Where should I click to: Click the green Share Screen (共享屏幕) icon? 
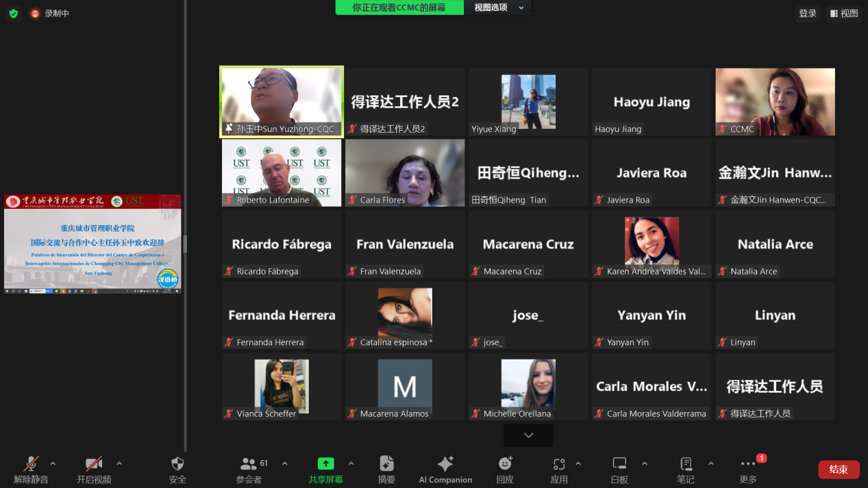(x=325, y=464)
